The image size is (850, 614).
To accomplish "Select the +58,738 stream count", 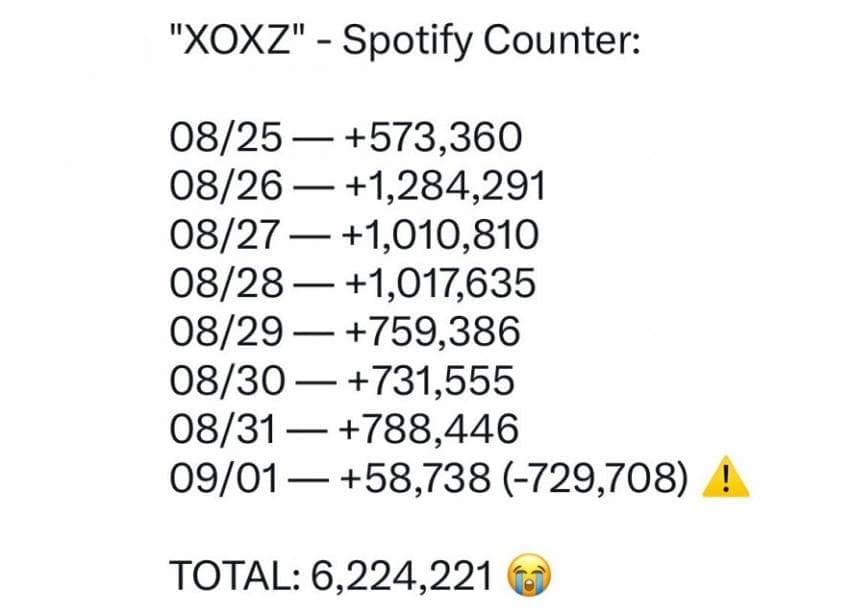I will tap(415, 479).
